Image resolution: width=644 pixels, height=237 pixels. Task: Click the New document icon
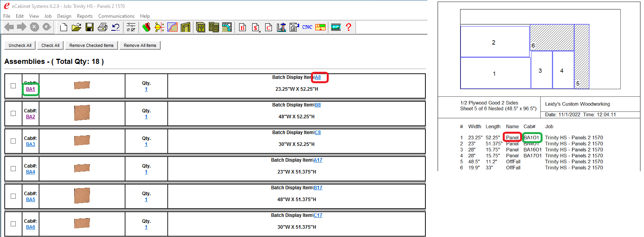pyautogui.click(x=64, y=27)
